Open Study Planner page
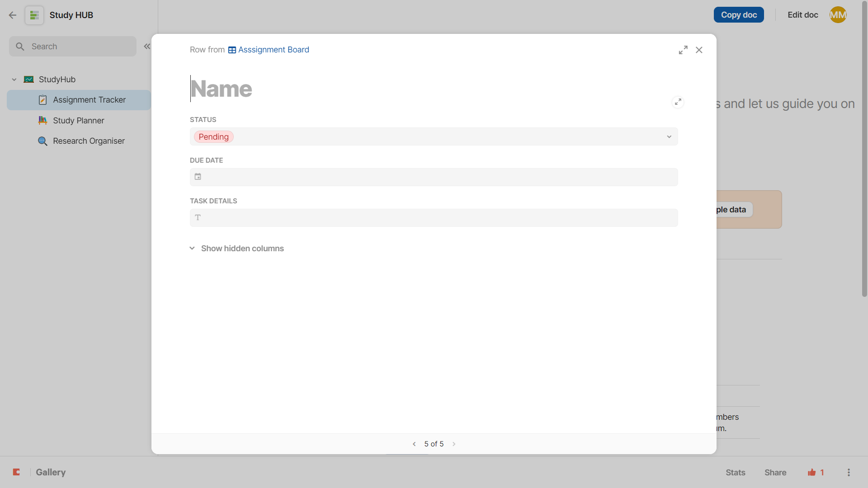 (78, 121)
